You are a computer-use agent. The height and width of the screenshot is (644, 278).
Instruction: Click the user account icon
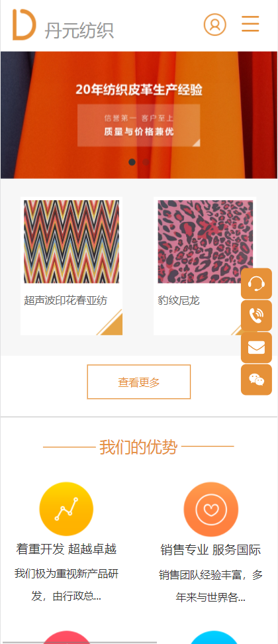tap(215, 25)
